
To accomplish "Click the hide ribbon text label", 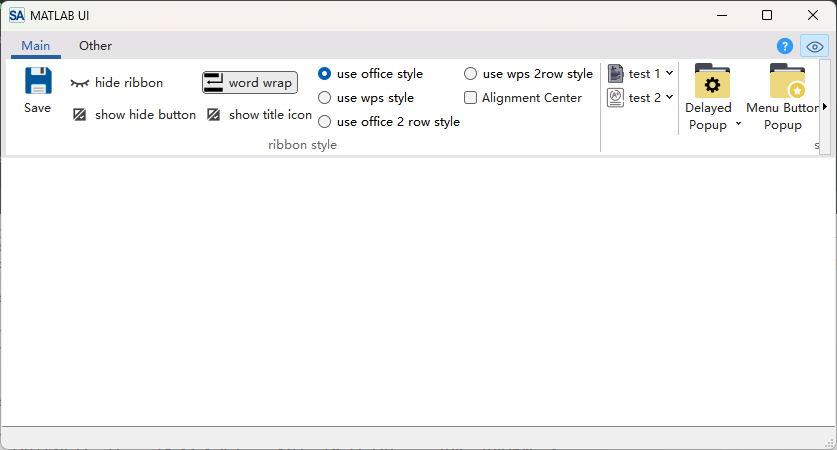I will point(129,83).
